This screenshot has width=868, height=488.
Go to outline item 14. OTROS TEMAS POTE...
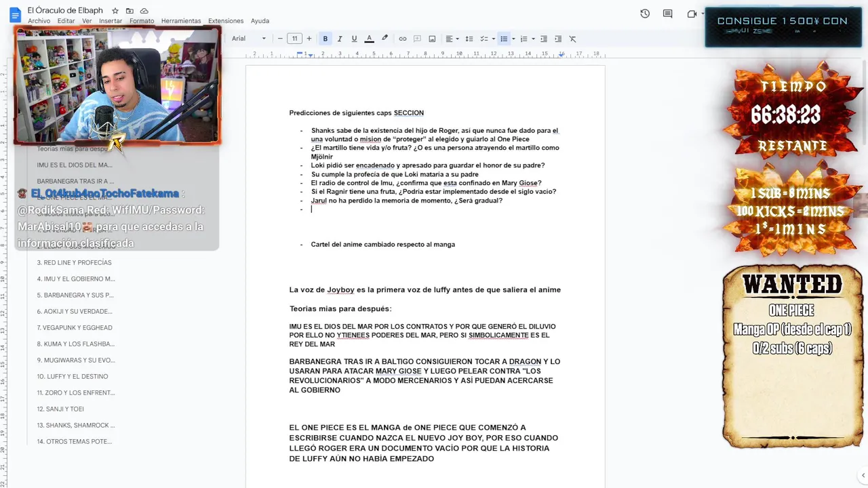click(x=75, y=441)
